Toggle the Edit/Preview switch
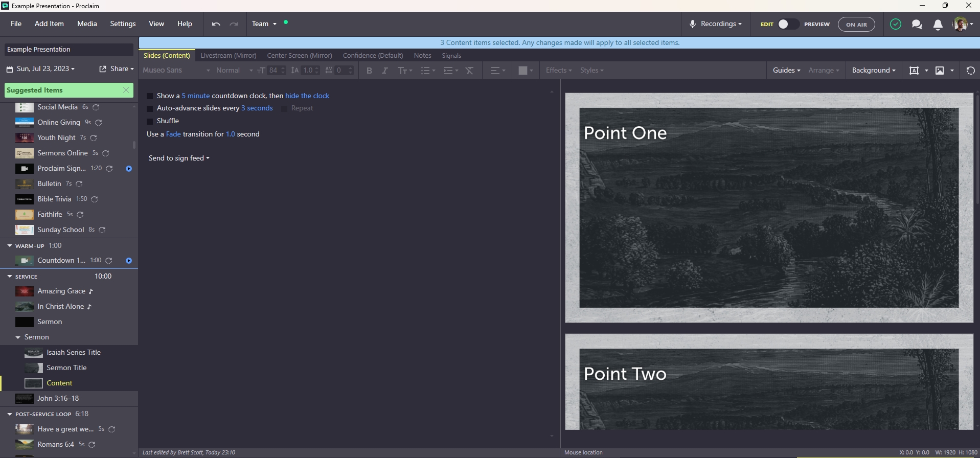This screenshot has height=458, width=980. [788, 24]
